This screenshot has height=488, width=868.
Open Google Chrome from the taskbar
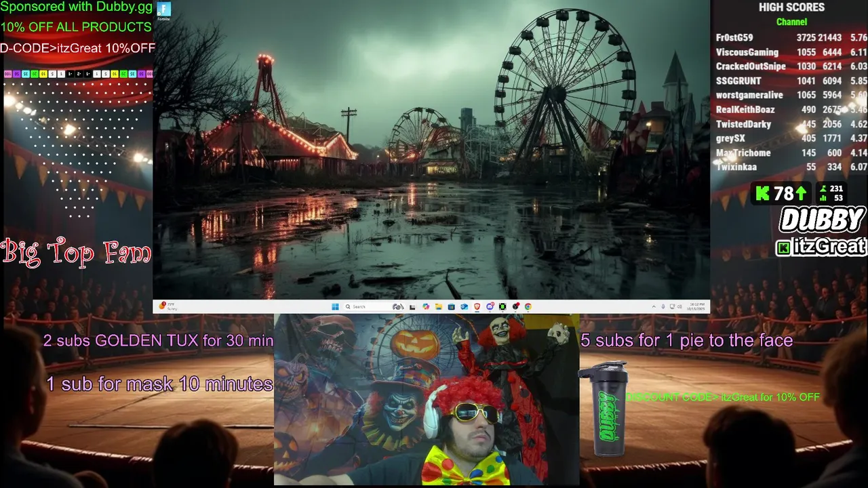[528, 306]
